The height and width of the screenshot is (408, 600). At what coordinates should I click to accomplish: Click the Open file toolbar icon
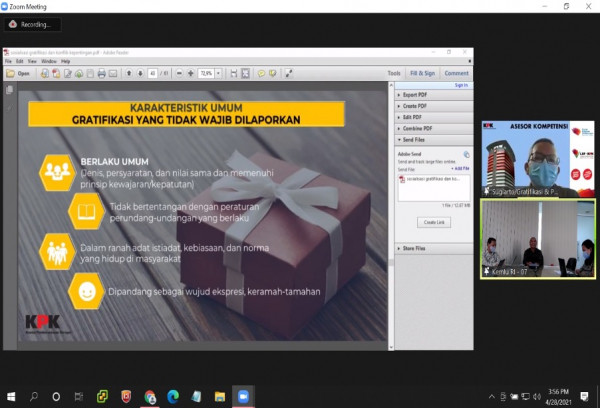17,73
